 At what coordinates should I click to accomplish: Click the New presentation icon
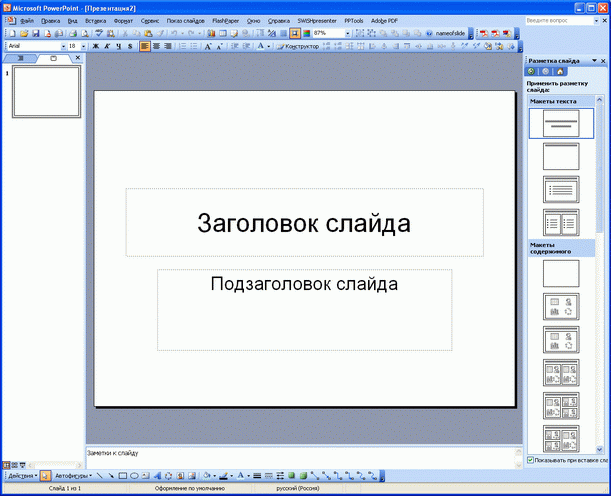tap(12, 34)
